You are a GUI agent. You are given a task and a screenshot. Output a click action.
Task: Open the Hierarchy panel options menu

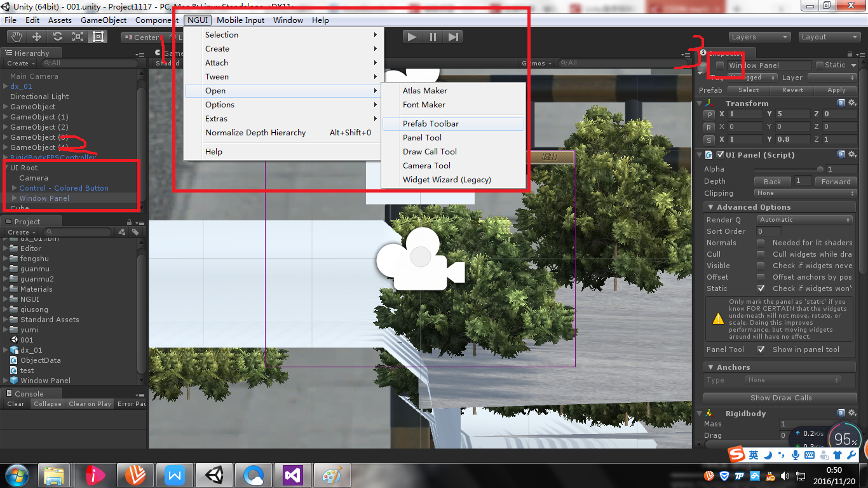click(139, 55)
